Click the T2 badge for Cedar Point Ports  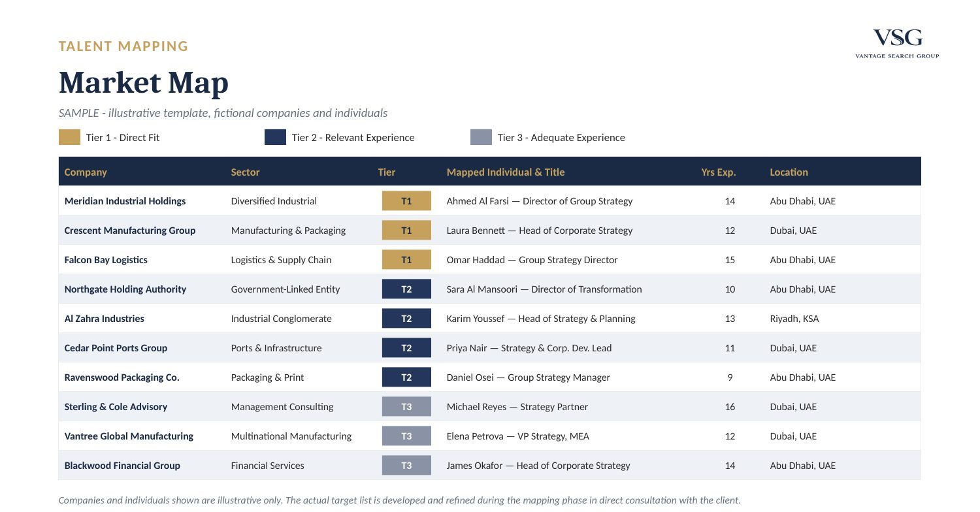(x=406, y=348)
